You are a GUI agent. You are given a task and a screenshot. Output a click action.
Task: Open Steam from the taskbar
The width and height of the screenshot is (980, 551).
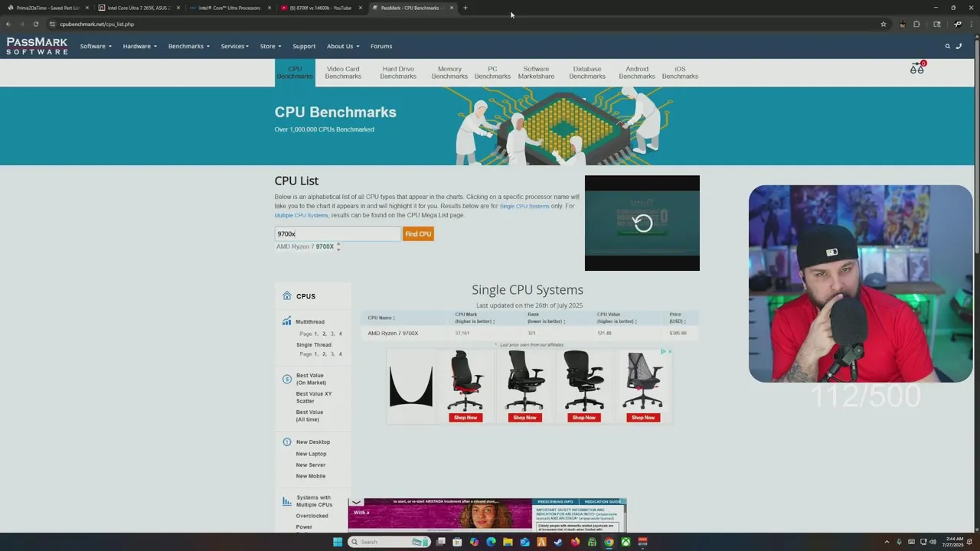click(x=558, y=542)
